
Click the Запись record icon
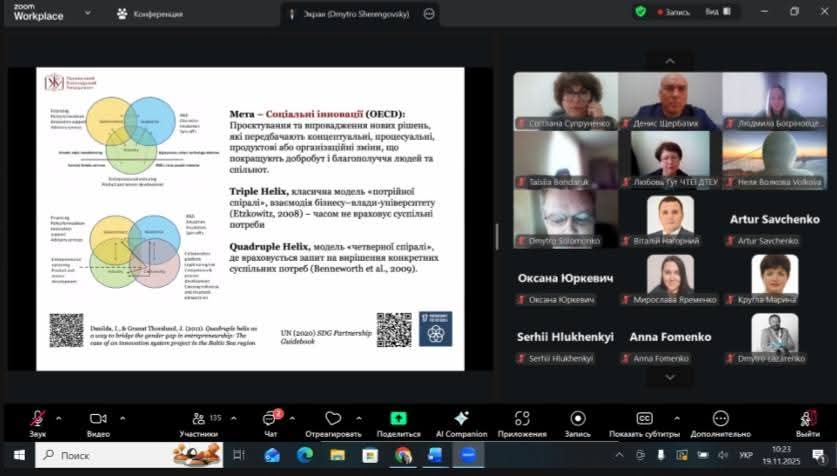click(x=577, y=419)
